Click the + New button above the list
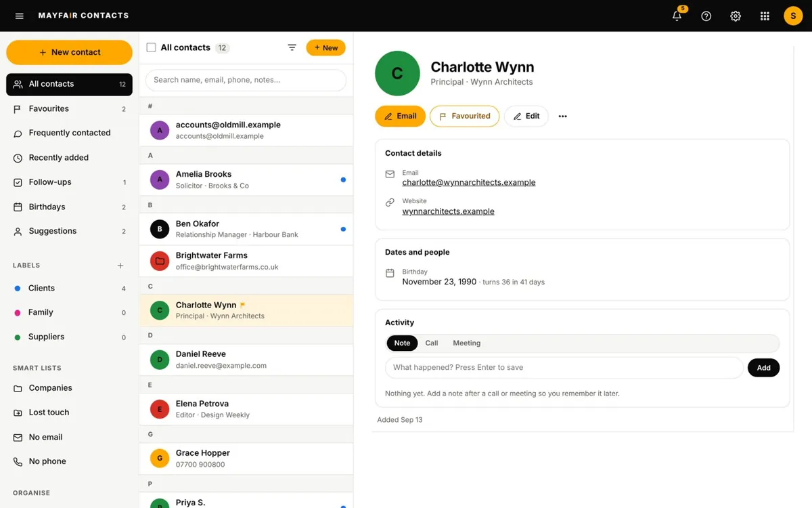Image resolution: width=812 pixels, height=508 pixels. (x=325, y=47)
